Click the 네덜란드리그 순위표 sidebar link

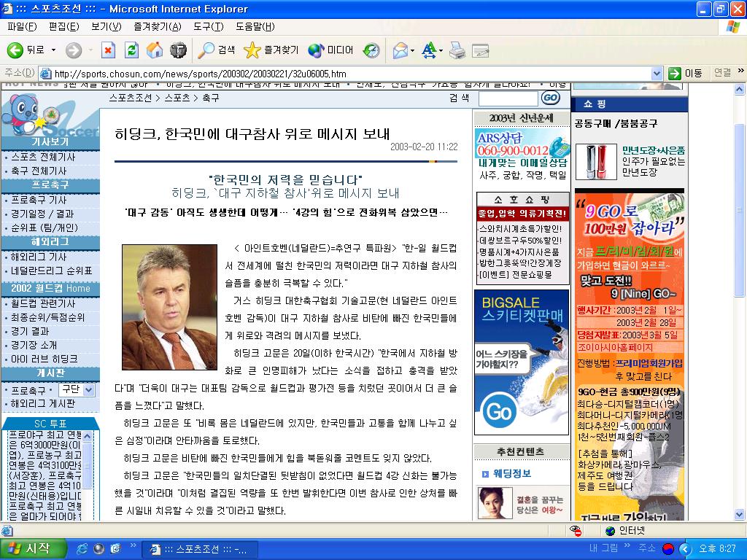click(x=52, y=271)
